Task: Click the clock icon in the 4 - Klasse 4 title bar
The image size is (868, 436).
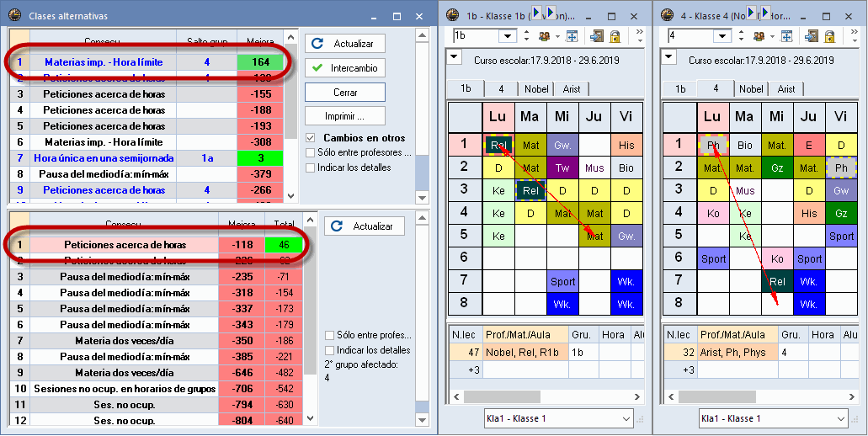Action: tap(667, 15)
